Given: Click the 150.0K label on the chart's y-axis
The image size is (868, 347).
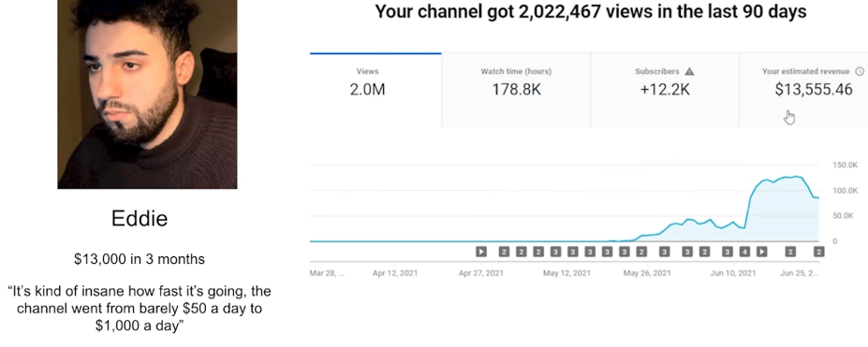Looking at the screenshot, I should click(x=846, y=166).
